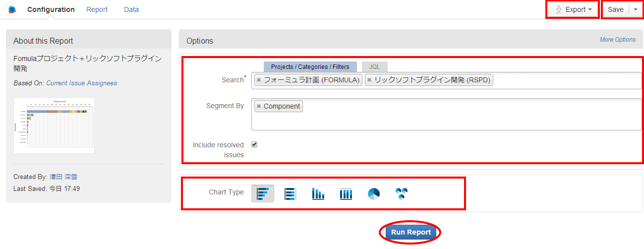Viewport: 644px width, 249px height.
Task: Select the horizontal bar chart type
Action: click(x=263, y=193)
